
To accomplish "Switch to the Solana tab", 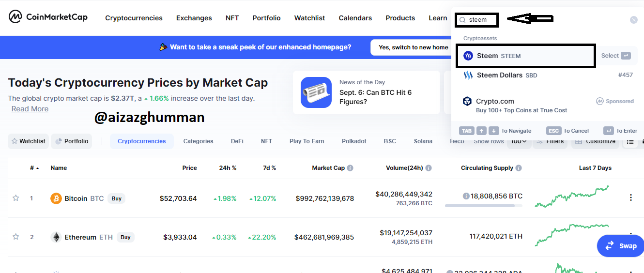I will click(423, 141).
